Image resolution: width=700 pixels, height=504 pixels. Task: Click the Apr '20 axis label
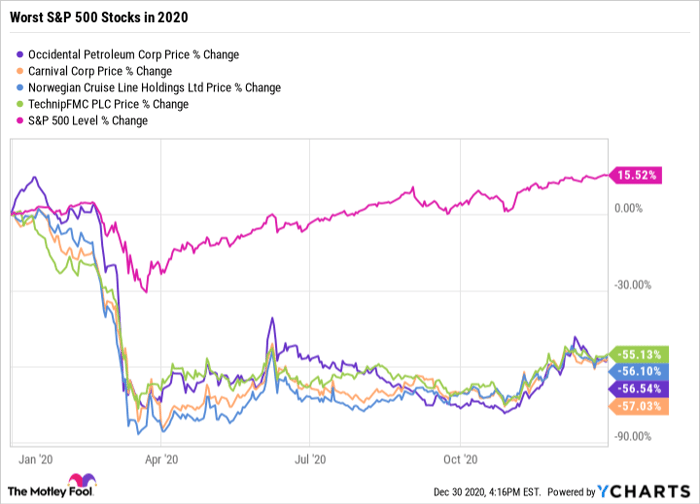pos(161,460)
